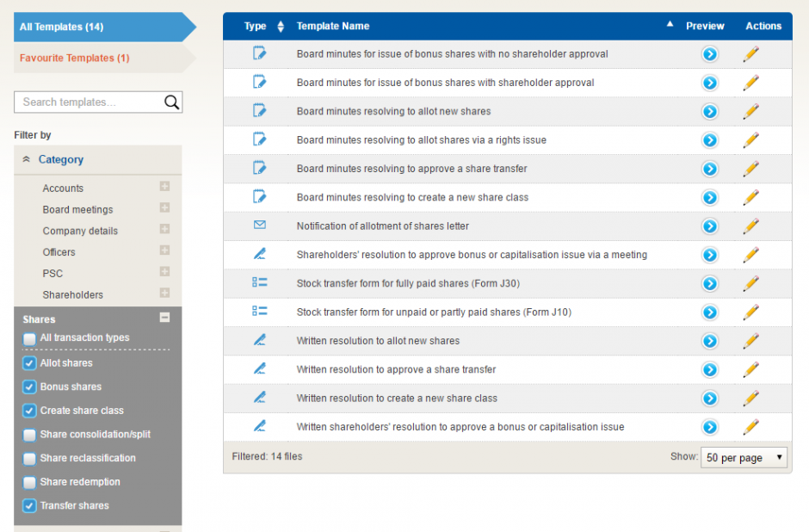Screen dimensions: 809x532
Task: Edit Written resolution to create new share class
Action: coord(750,399)
